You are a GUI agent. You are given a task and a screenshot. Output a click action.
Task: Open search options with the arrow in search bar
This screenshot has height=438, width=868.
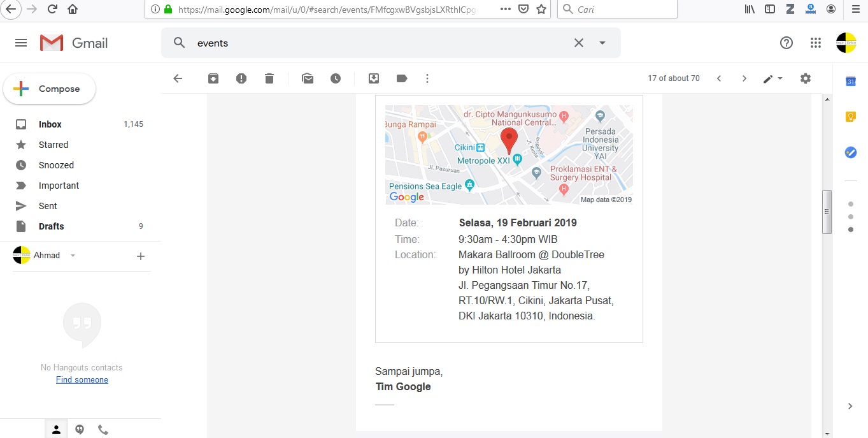[x=602, y=43]
